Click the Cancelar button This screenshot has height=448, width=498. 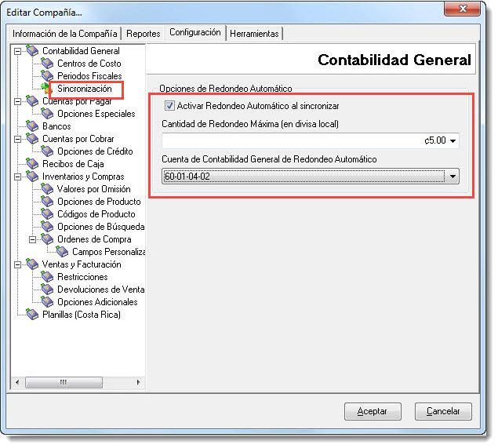click(x=443, y=411)
